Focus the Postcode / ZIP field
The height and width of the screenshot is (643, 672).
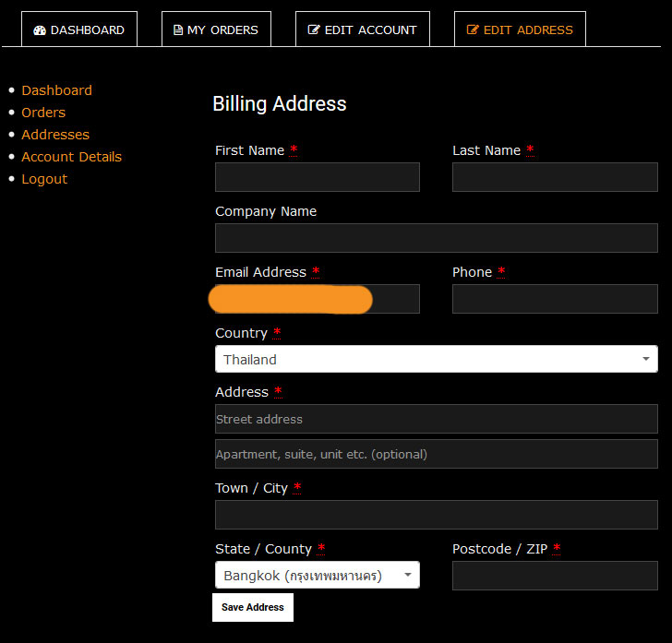[554, 576]
